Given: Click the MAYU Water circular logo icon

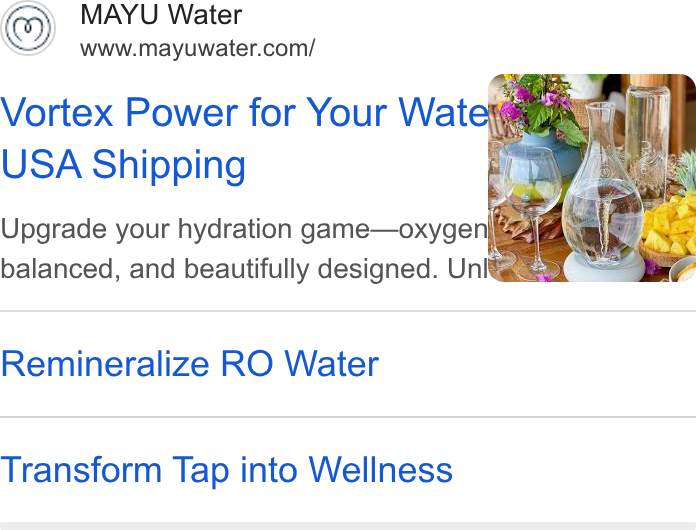Looking at the screenshot, I should pyautogui.click(x=28, y=28).
